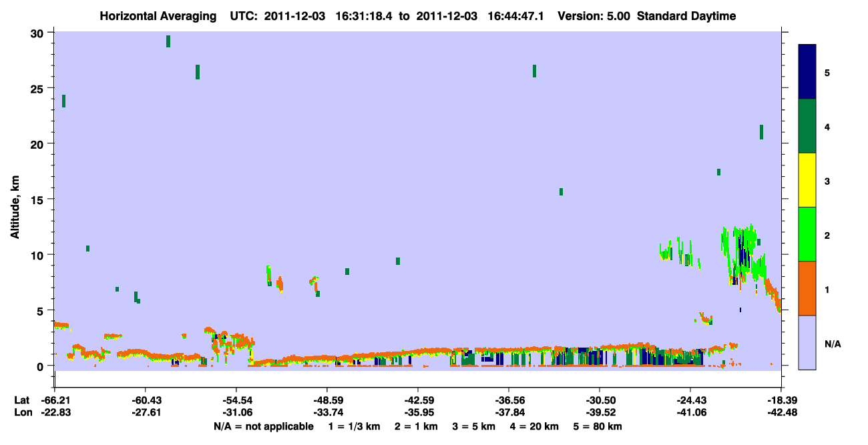Image resolution: width=868 pixels, height=445 pixels.
Task: Click the start time '16:31:18.4' in the title
Action: (363, 17)
